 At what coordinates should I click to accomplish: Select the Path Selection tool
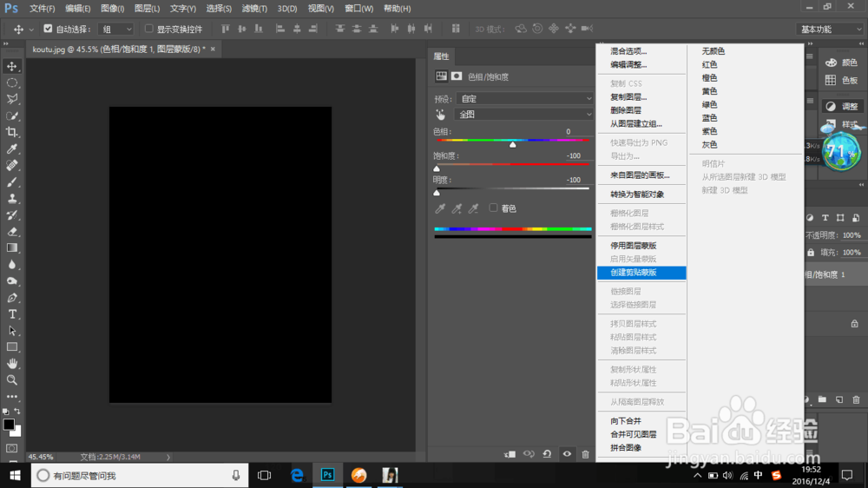pyautogui.click(x=11, y=331)
